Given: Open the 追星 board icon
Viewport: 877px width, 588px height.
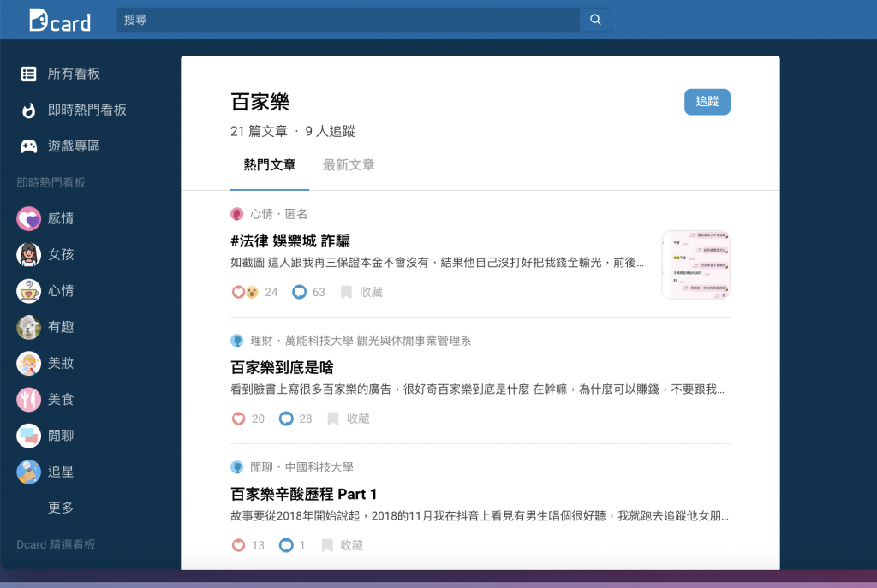Looking at the screenshot, I should pyautogui.click(x=29, y=472).
